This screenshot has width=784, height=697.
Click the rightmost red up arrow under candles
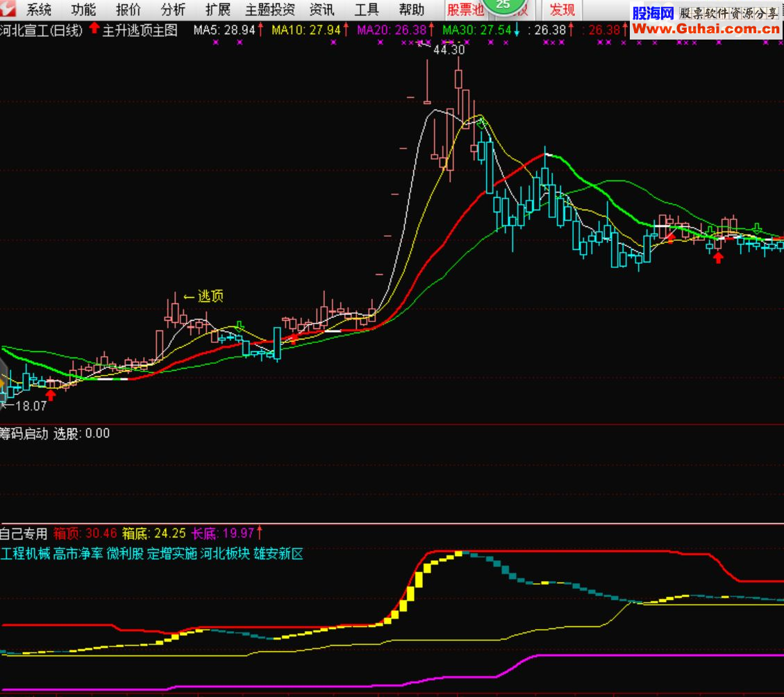coord(718,258)
